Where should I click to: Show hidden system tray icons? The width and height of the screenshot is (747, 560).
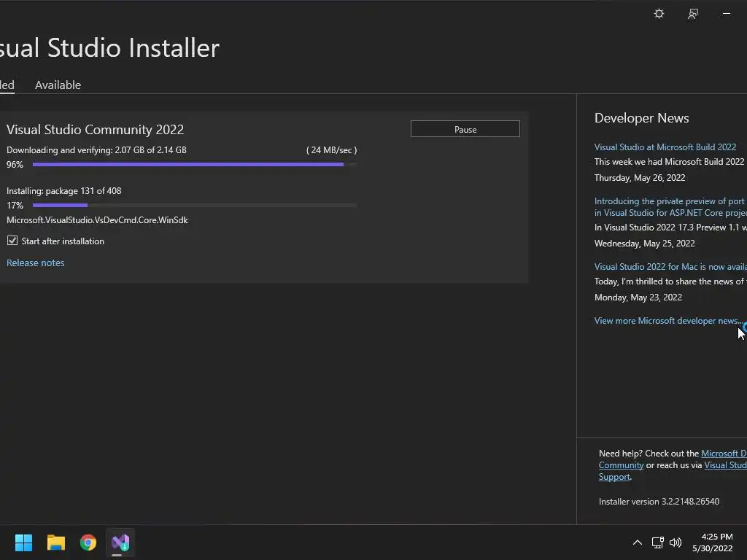tap(638, 542)
